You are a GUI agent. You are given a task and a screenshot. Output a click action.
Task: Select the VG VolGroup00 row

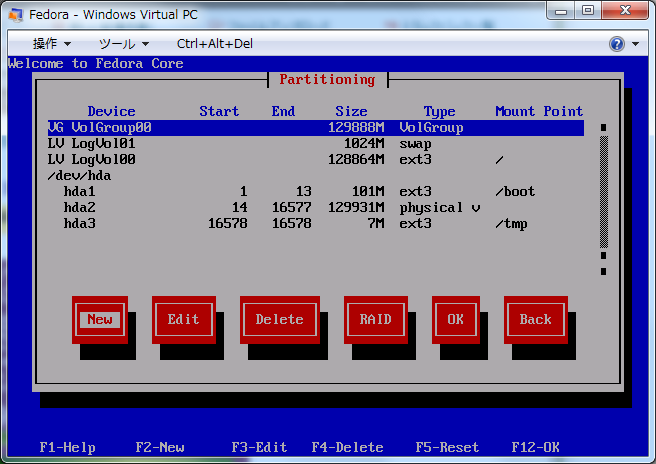pyautogui.click(x=316, y=128)
